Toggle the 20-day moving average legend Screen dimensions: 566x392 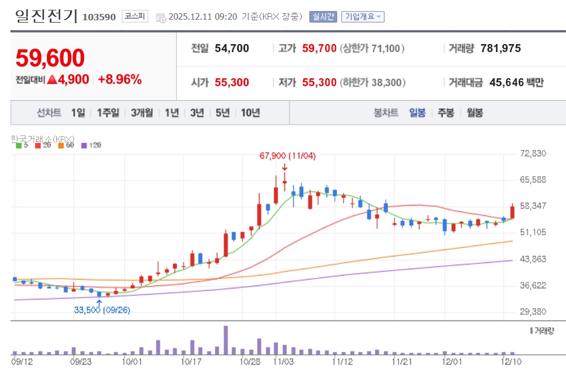point(42,145)
